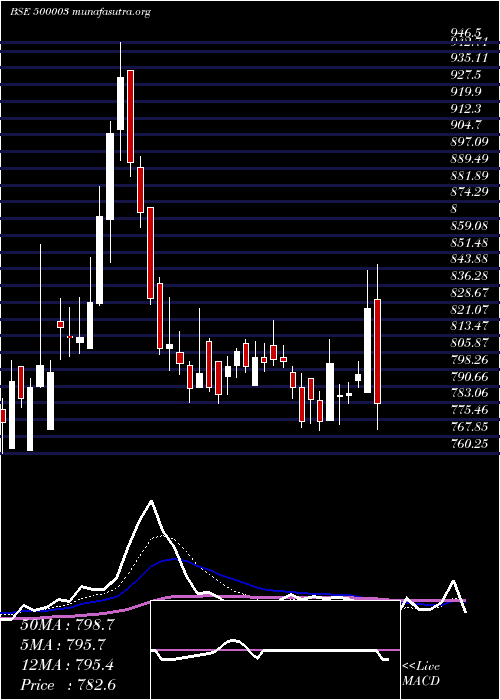Click the '50MA : 798.7' readout
Image resolution: width=500 pixels, height=700 pixels.
pos(67,625)
